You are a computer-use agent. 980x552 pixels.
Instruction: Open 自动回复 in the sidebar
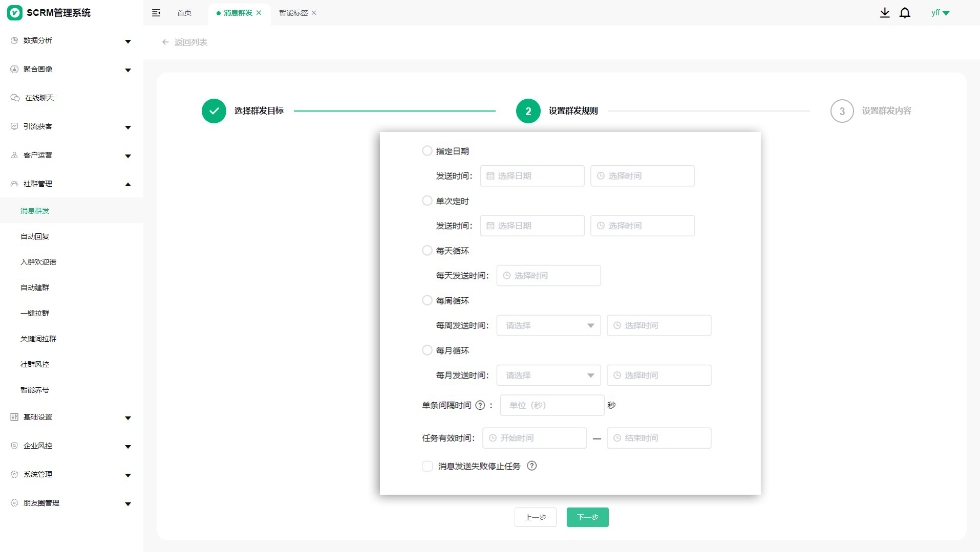[x=35, y=236]
